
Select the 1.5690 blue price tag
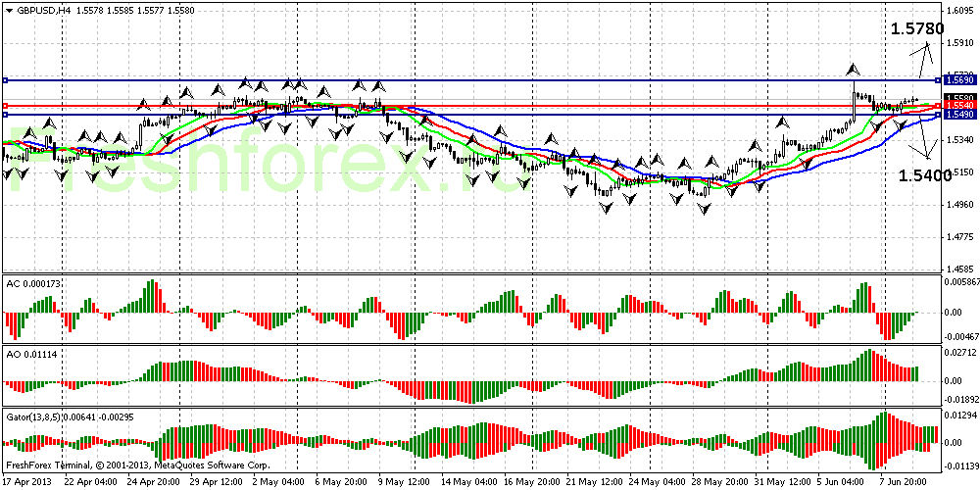[x=958, y=79]
